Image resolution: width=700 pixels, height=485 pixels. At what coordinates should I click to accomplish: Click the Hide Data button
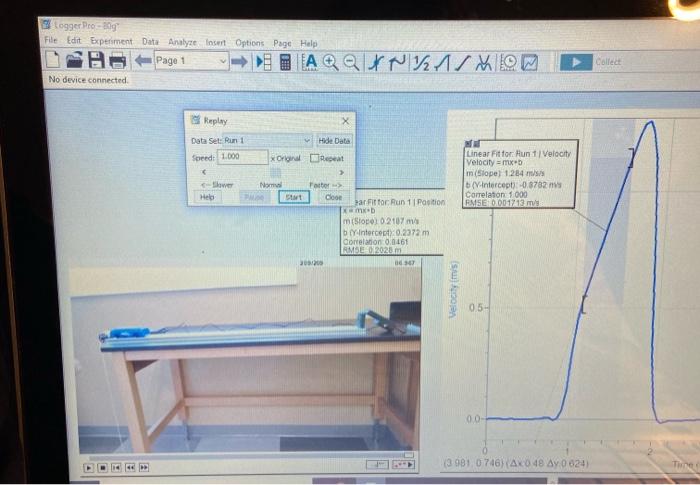click(x=334, y=141)
